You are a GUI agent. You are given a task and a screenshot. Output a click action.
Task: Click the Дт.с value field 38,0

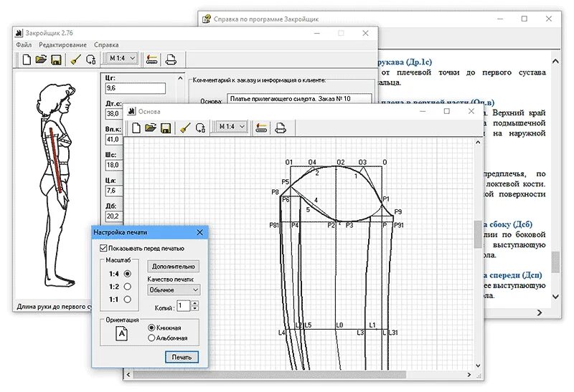[113, 114]
